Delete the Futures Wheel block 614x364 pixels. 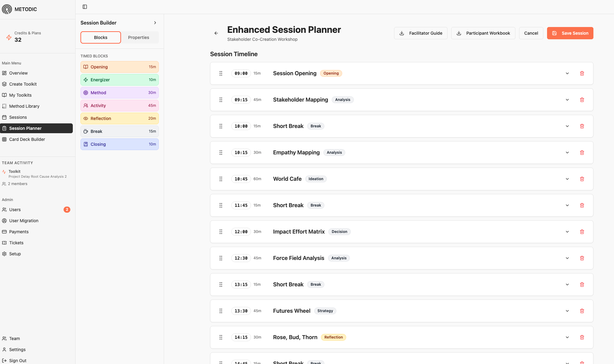tap(582, 311)
